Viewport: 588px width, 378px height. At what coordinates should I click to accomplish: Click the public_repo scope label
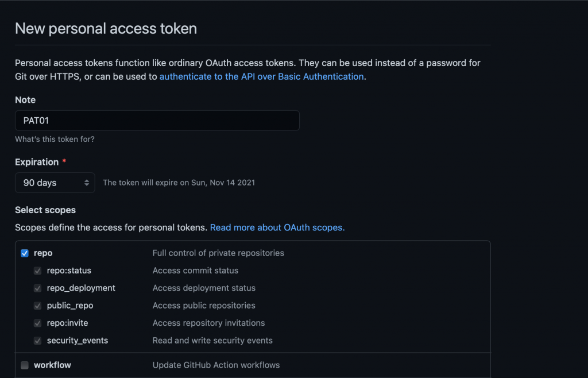tap(70, 306)
